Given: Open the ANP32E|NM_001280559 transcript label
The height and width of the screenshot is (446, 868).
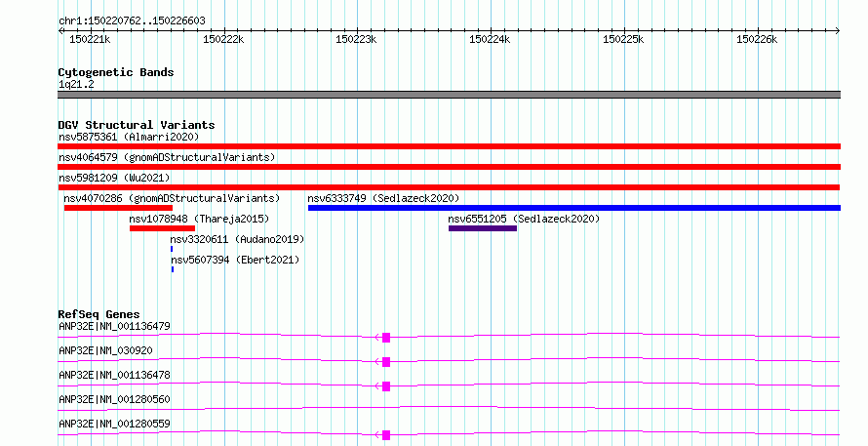Looking at the screenshot, I should [114, 424].
